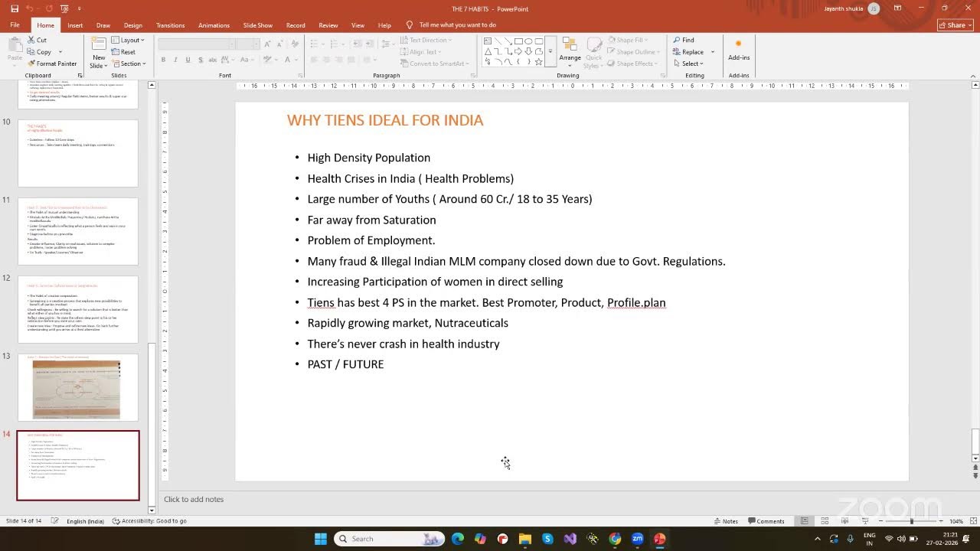Click the Windows Start button
The height and width of the screenshot is (551, 980).
coord(321,539)
